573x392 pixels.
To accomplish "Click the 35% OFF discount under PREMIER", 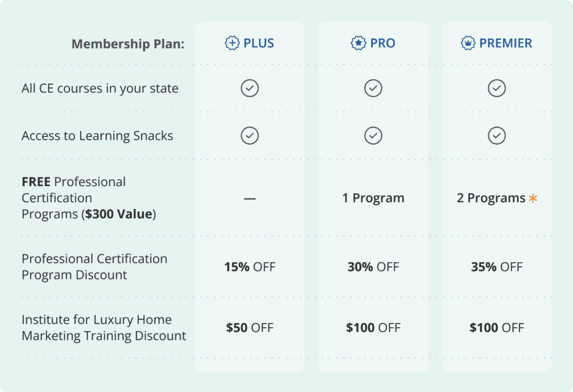I will point(496,267).
